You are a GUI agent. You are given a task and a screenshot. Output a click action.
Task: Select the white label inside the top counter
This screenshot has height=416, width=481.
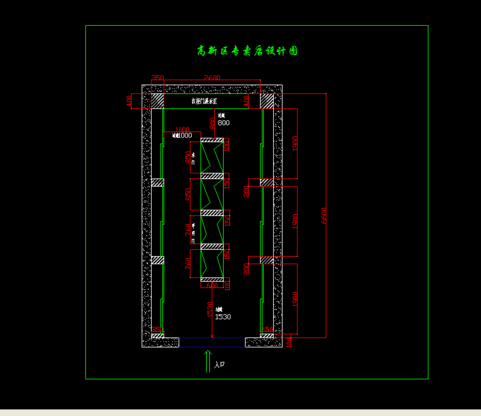click(204, 101)
